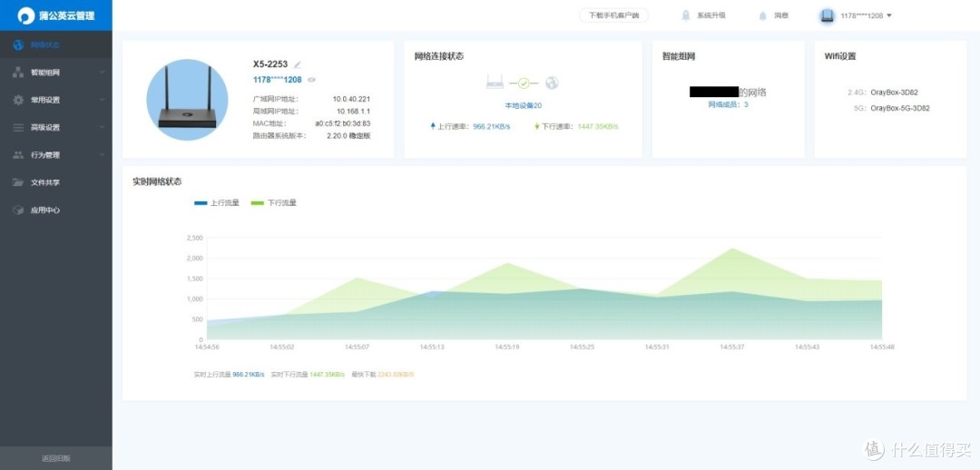Click the bell icon beside 系统升级
The width and height of the screenshot is (980, 470).
coord(686,15)
